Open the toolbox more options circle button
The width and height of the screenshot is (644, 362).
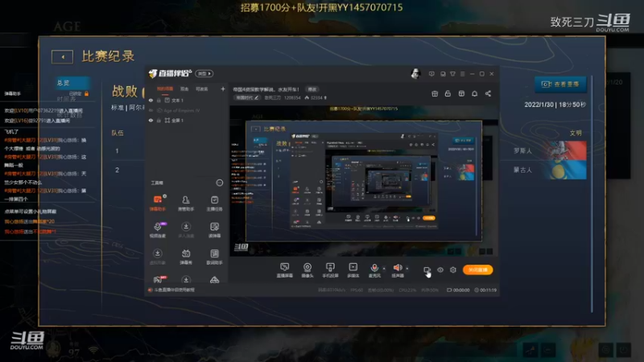point(220,183)
